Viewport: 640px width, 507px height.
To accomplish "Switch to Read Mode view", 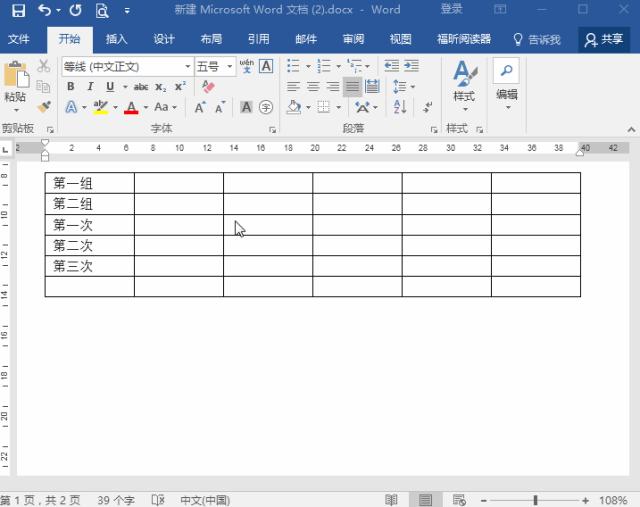I will pos(391,500).
